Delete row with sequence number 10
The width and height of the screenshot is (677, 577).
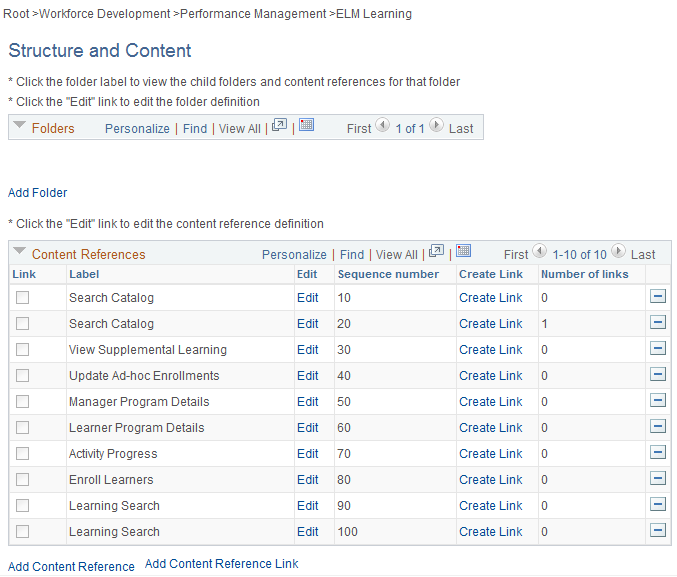[x=658, y=296]
